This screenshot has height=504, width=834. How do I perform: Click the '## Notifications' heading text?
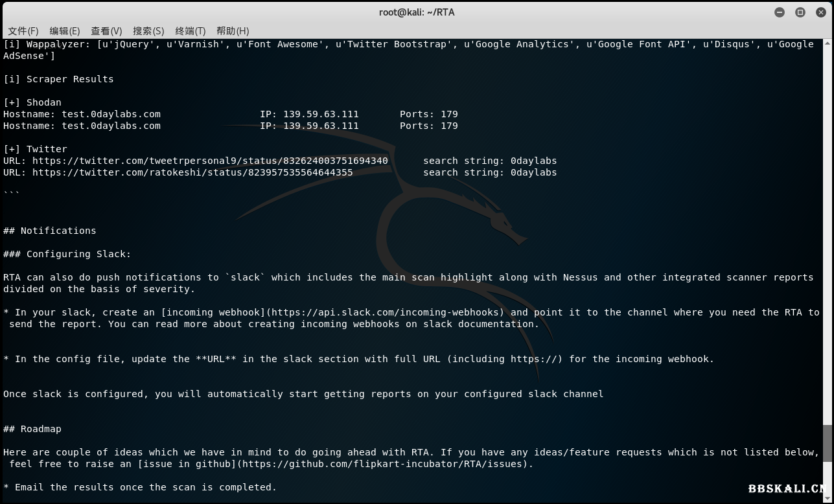tap(50, 231)
